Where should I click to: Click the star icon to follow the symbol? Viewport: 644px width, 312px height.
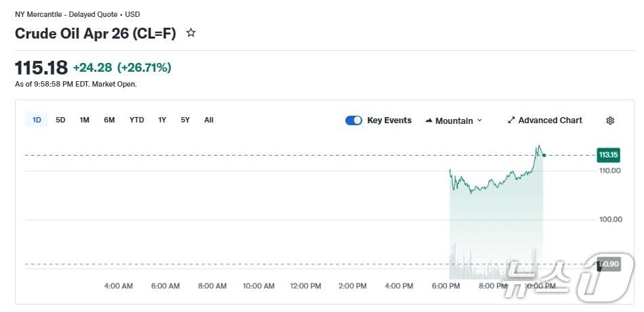coord(191,32)
